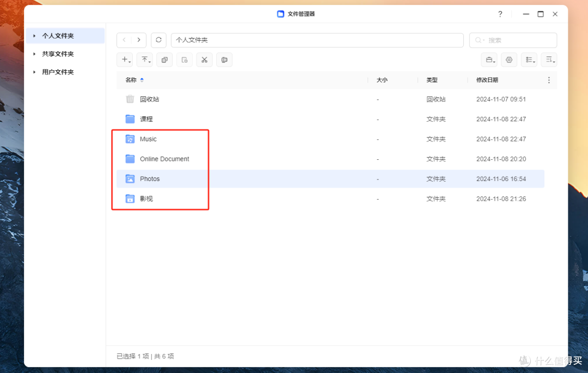This screenshot has width=588, height=373.
Task: Select the Music folder name
Action: [x=148, y=139]
